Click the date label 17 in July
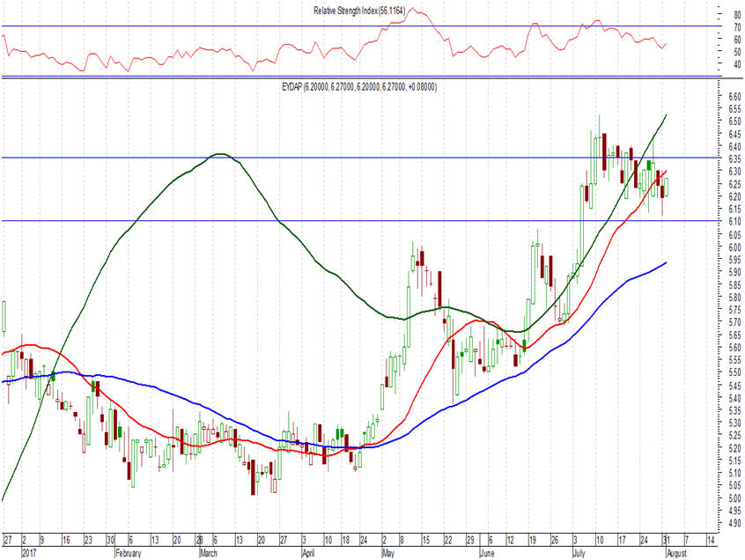The height and width of the screenshot is (560, 745). [x=622, y=540]
